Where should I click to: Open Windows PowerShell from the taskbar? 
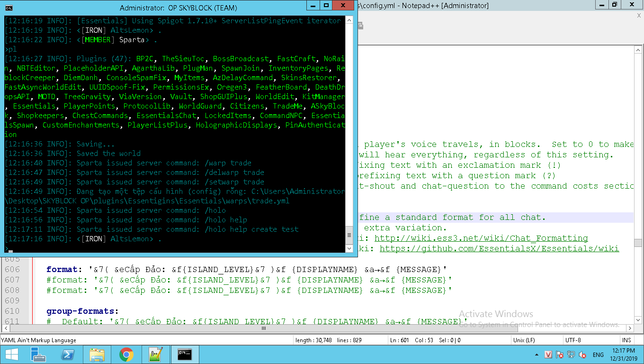tap(68, 355)
